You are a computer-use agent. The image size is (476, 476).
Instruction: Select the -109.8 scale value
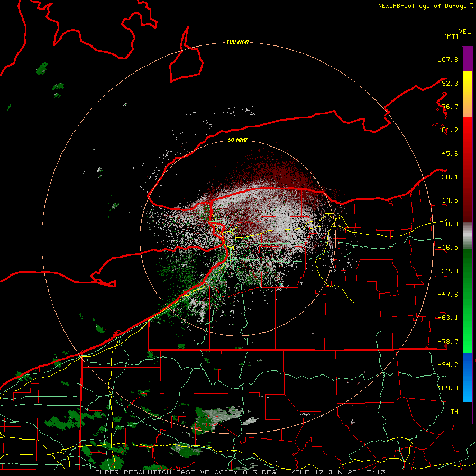tap(446, 388)
